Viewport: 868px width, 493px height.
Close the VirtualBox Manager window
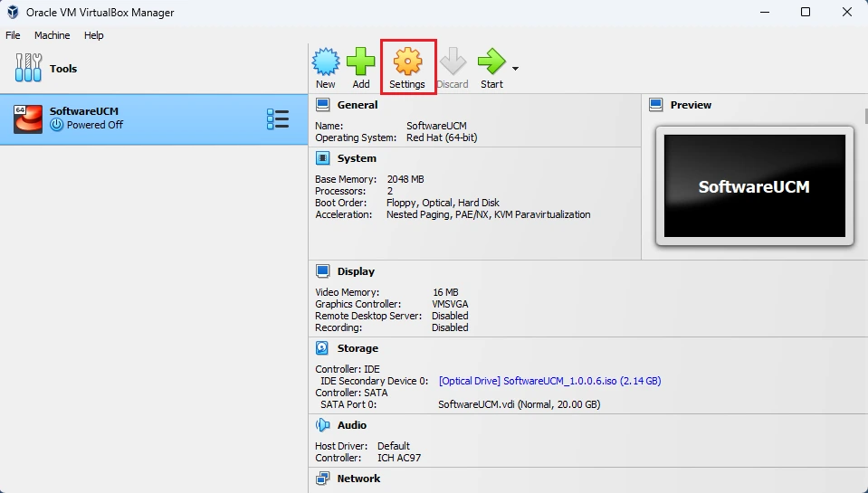click(x=847, y=12)
